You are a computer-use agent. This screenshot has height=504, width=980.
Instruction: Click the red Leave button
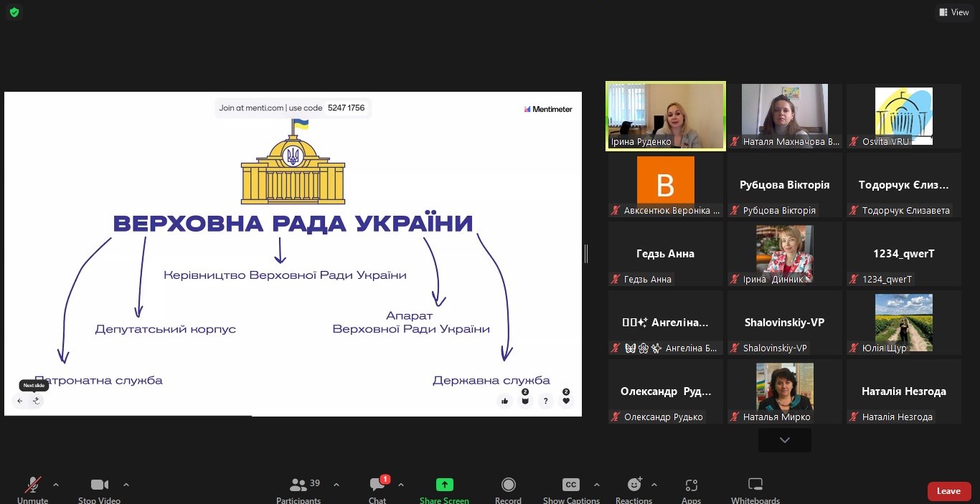[948, 491]
